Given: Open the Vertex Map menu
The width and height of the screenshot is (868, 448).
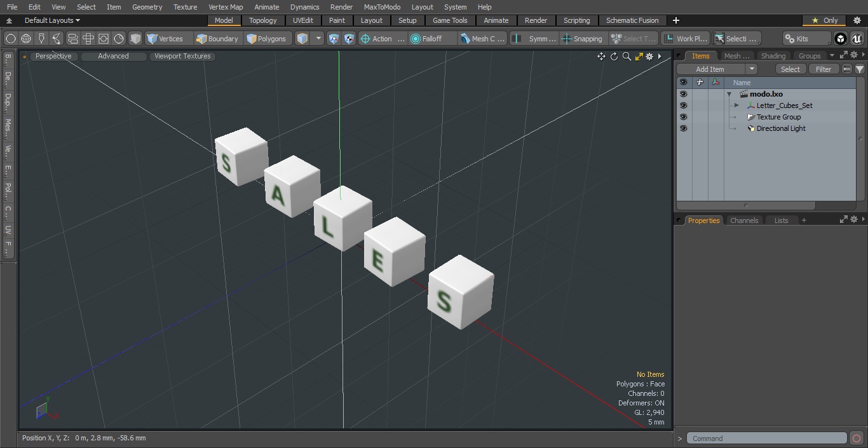Looking at the screenshot, I should tap(226, 7).
